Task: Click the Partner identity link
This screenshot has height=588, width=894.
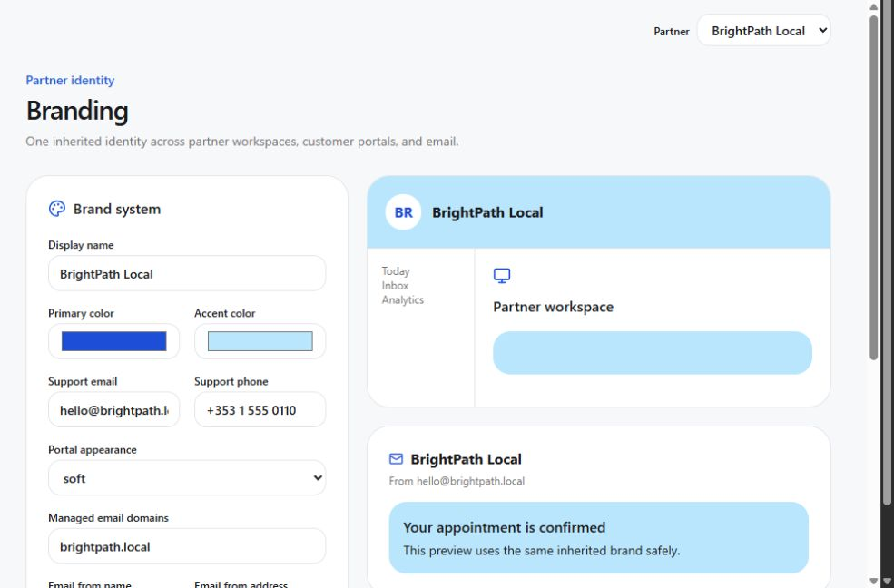Action: 70,81
